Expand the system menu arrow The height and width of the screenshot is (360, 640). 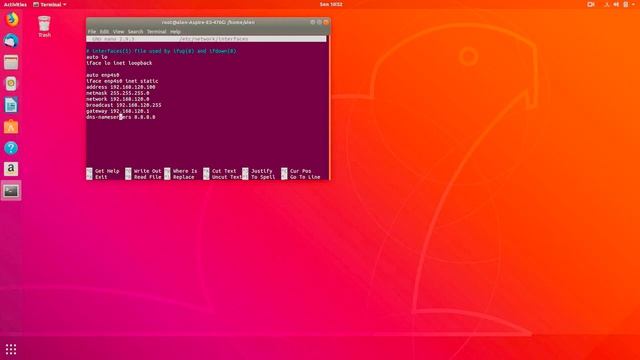(x=633, y=4)
